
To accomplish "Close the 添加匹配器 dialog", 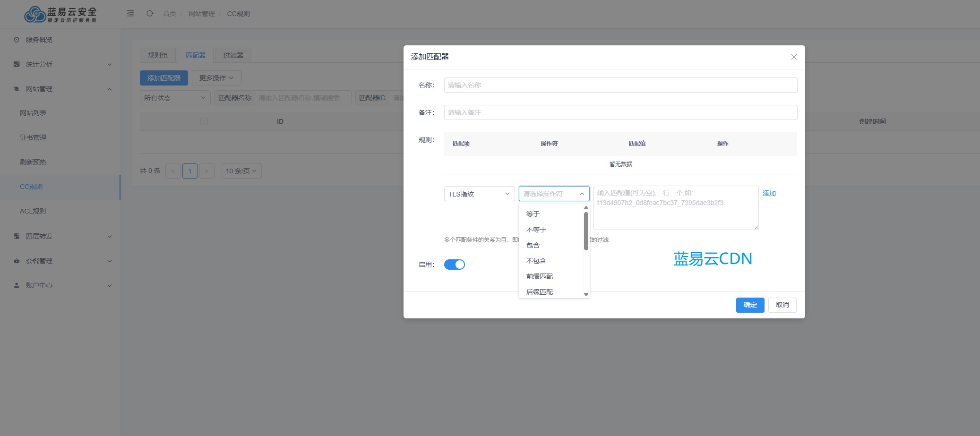I will 793,57.
